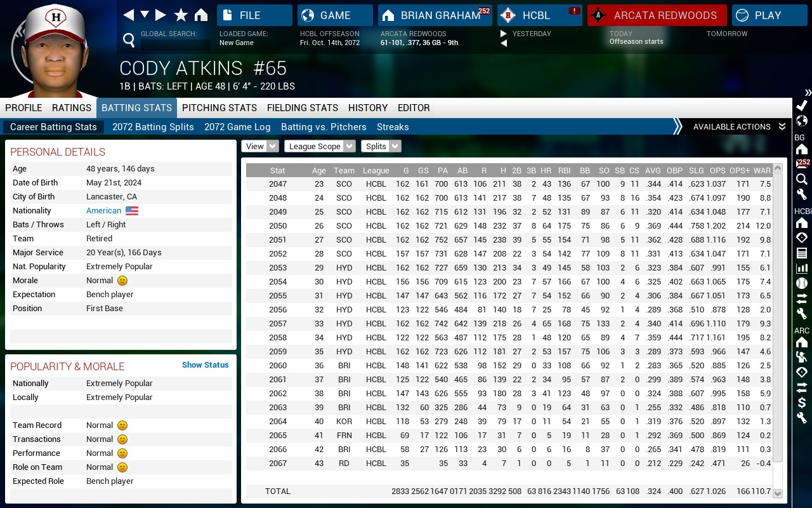Click the sidebar magnifier search icon
The image size is (812, 508).
tap(802, 179)
